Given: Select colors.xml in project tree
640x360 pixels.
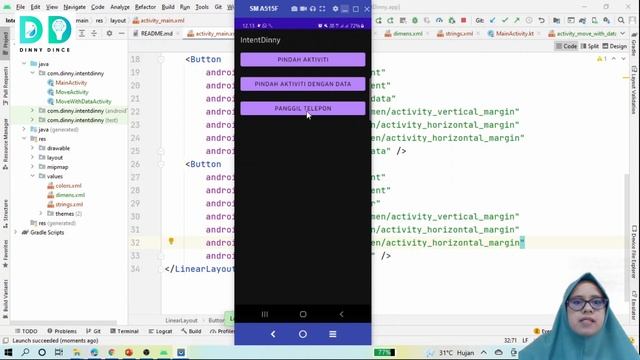Looking at the screenshot, I should [69, 186].
